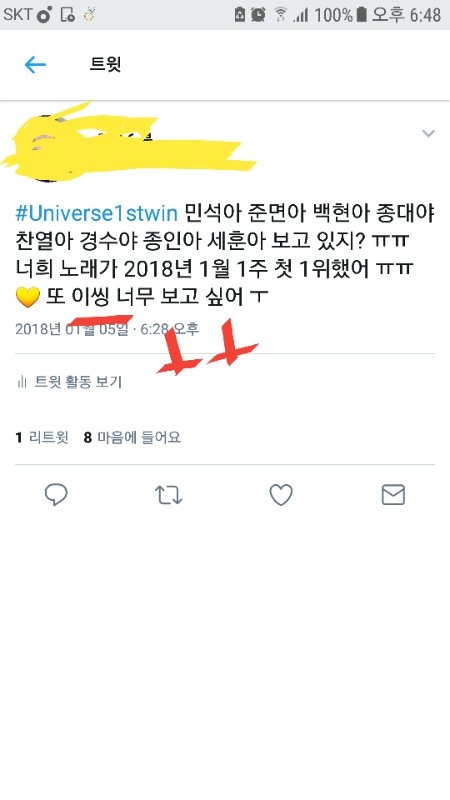Image resolution: width=450 pixels, height=800 pixels.
Task: Tap the Wi-Fi signal status icon
Action: 281,14
